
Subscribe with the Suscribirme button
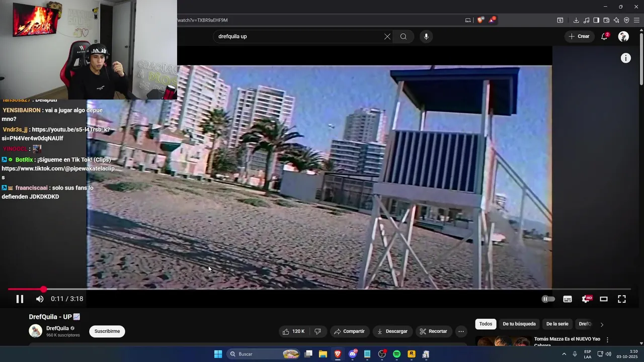(107, 331)
